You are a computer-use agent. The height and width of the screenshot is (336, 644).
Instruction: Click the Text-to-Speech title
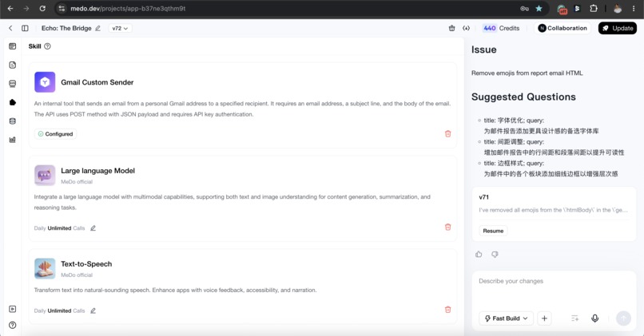(86, 264)
